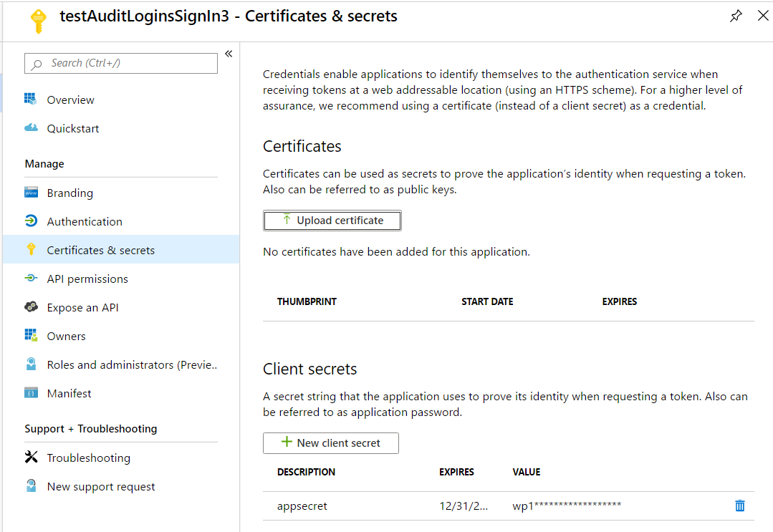Delete appsecret using the trash icon
The image size is (773, 532).
[x=739, y=506]
